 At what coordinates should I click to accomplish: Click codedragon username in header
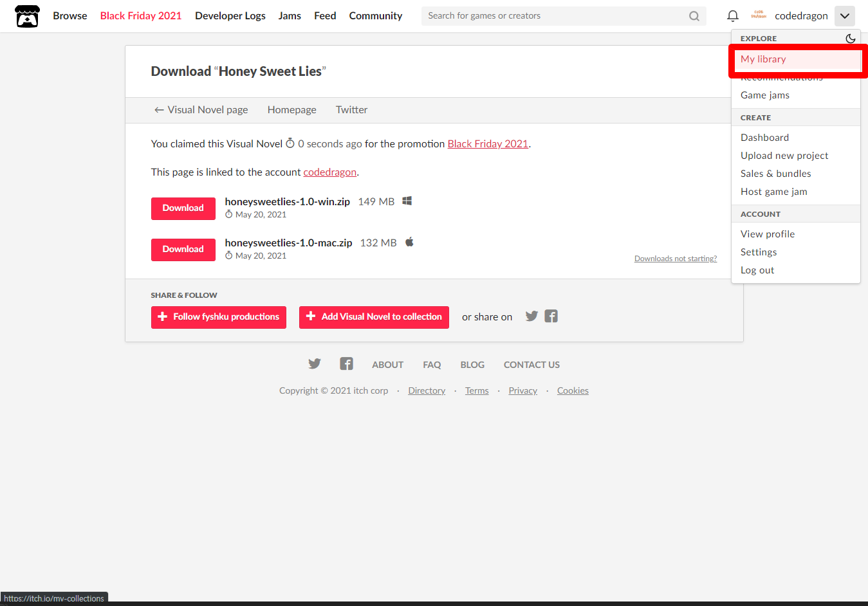click(801, 16)
